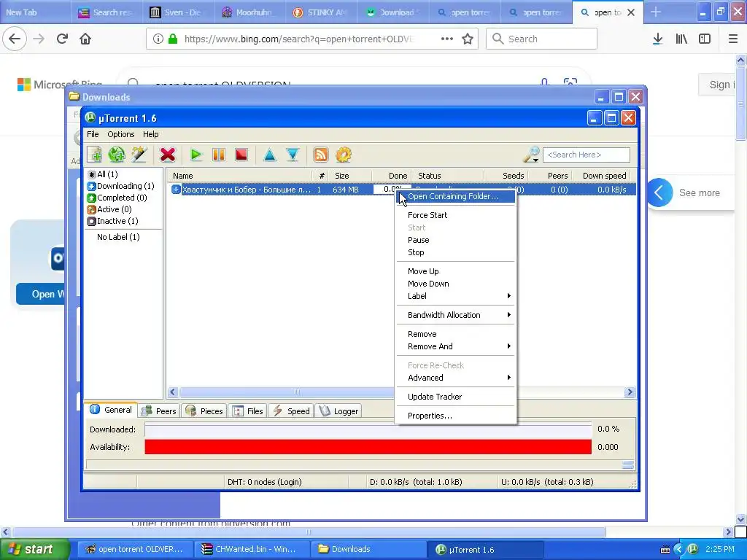The height and width of the screenshot is (560, 747).
Task: Click the Firefox home icon
Action: [85, 39]
